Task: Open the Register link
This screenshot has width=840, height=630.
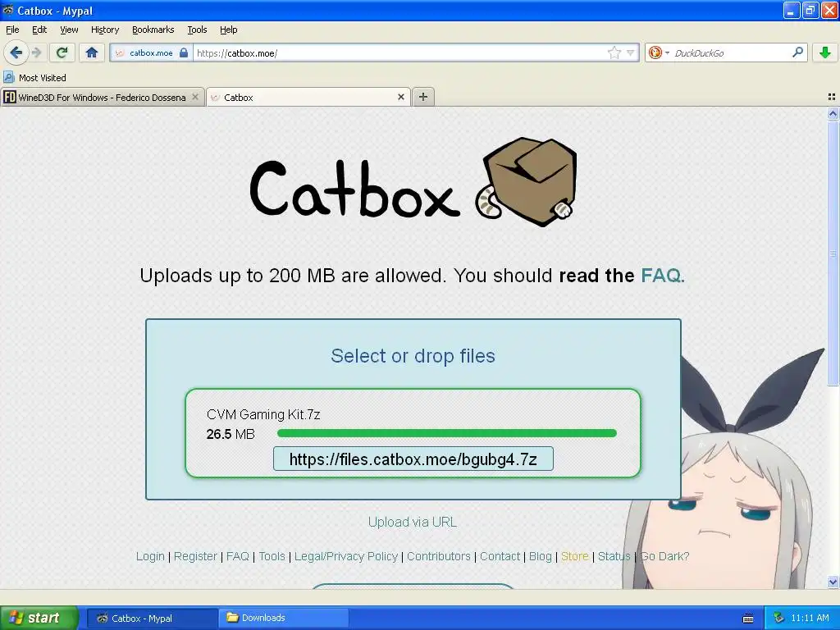Action: pyautogui.click(x=195, y=556)
